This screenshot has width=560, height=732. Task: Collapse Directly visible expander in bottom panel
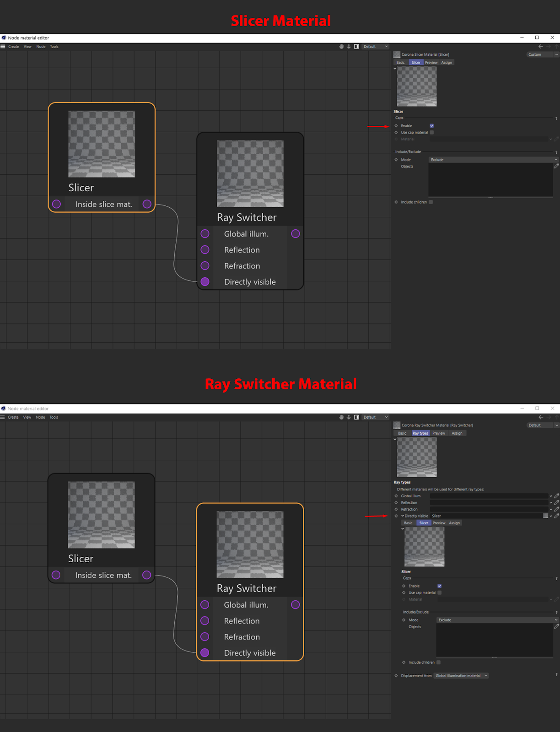pos(403,516)
